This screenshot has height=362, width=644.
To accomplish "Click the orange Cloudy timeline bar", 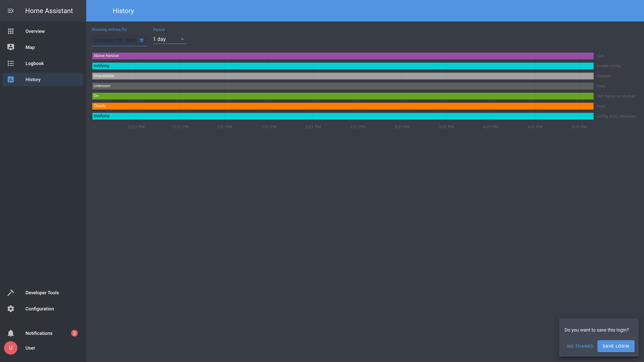I will (x=342, y=106).
